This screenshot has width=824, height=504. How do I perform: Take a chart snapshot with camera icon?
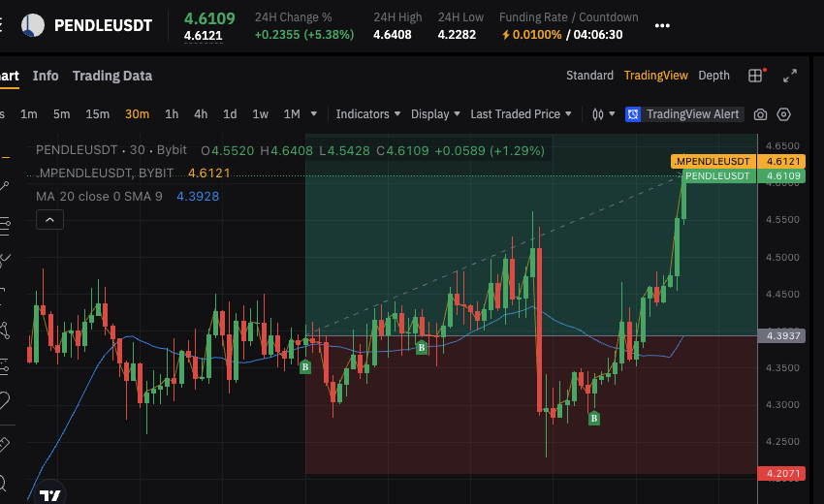pyautogui.click(x=760, y=114)
